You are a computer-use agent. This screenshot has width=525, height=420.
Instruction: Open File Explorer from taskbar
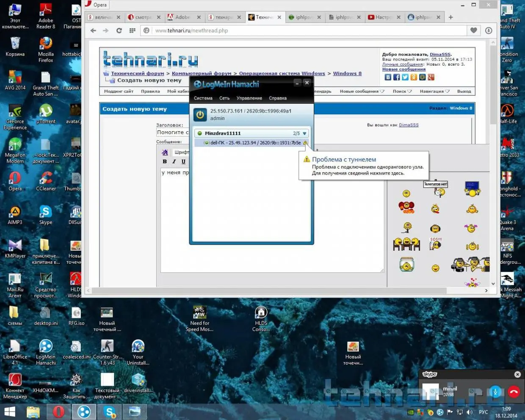(33, 412)
